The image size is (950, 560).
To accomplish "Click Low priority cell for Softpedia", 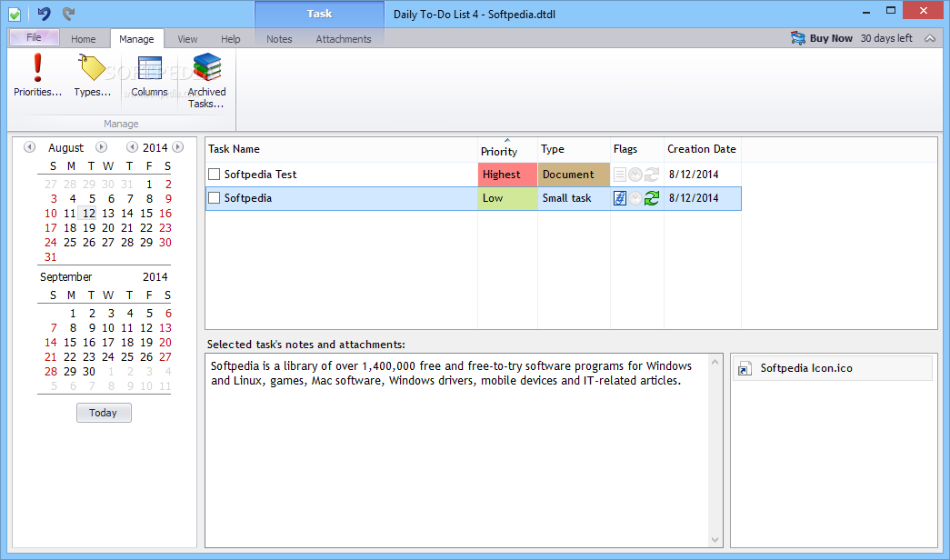I will coord(507,198).
